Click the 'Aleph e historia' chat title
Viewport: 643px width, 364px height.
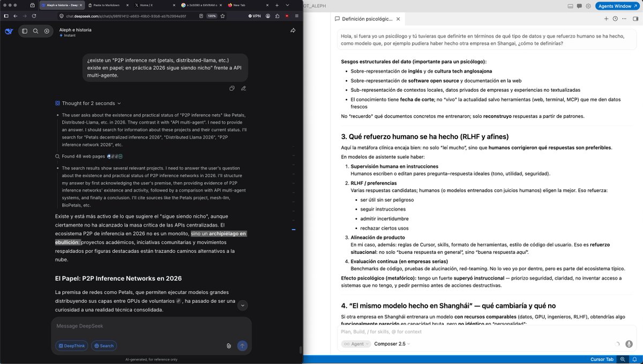point(75,30)
